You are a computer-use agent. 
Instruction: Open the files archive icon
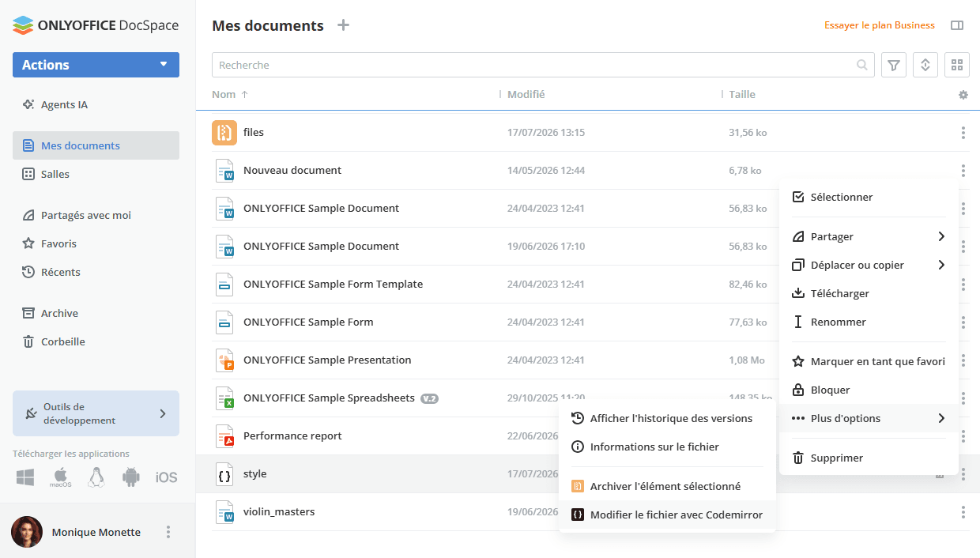pyautogui.click(x=224, y=133)
